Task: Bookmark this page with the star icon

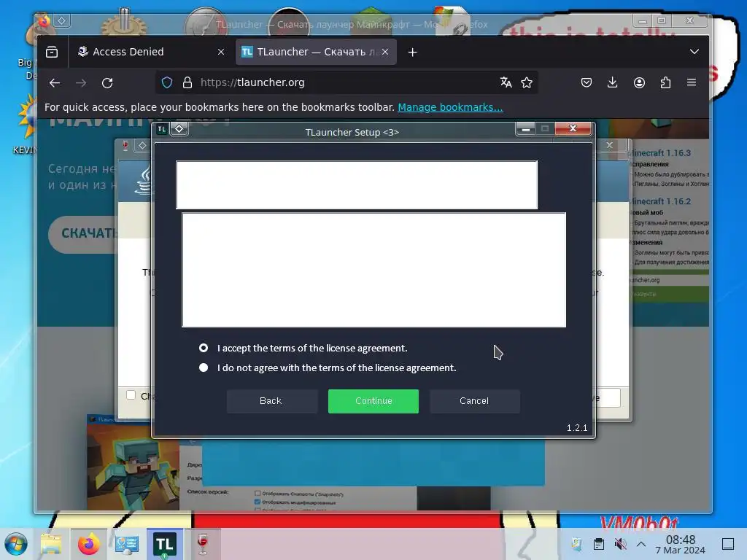Action: click(x=527, y=82)
